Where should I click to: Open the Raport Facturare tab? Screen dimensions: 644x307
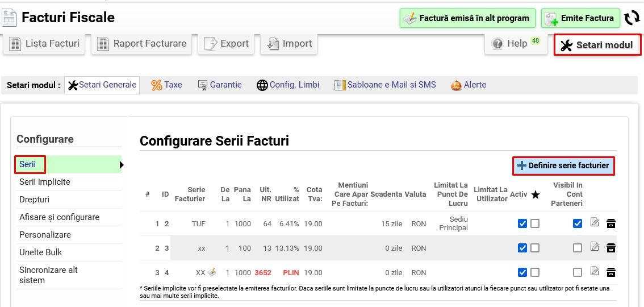point(142,44)
